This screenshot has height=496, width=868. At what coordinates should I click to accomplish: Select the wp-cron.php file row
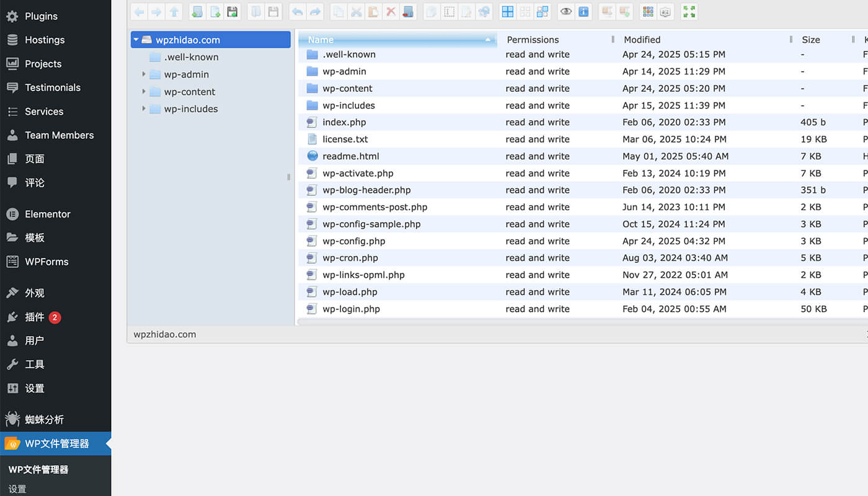pos(583,258)
